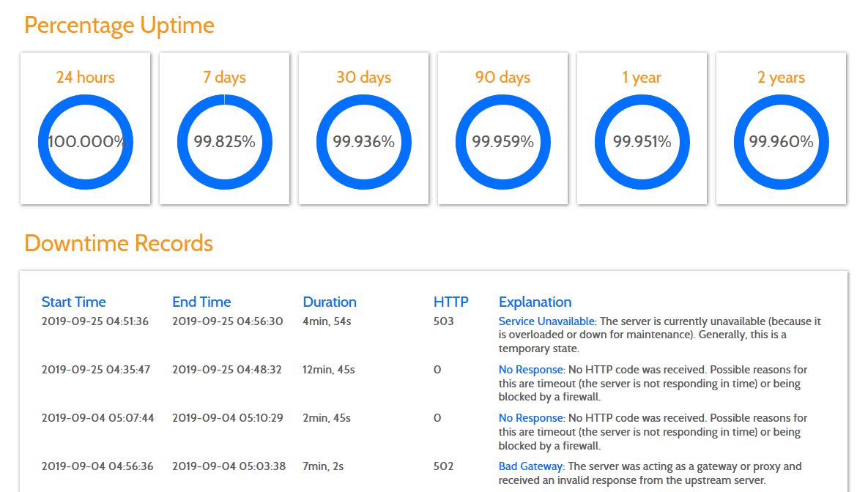Screen dimensions: 868x492
Task: Click the "Downtime Records" heading
Action: [x=119, y=244]
